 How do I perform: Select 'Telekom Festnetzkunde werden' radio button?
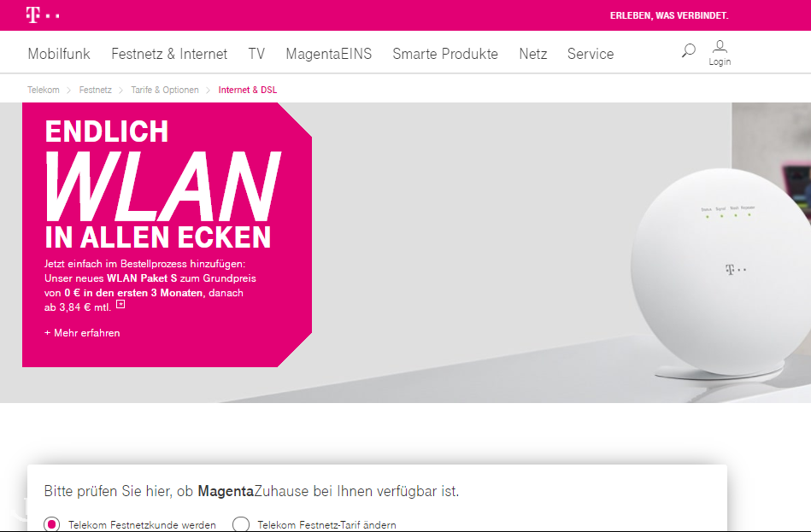(x=52, y=524)
